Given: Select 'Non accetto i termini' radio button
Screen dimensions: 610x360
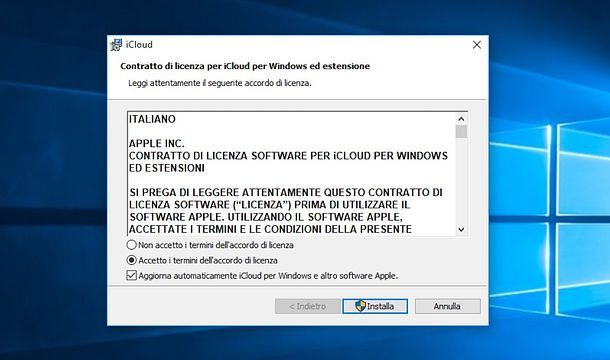Looking at the screenshot, I should tap(131, 245).
